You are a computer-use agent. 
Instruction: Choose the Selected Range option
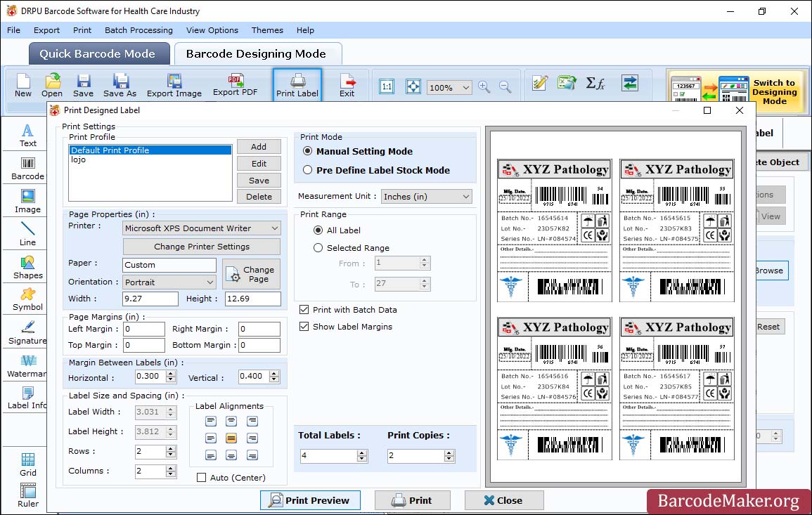coord(318,248)
